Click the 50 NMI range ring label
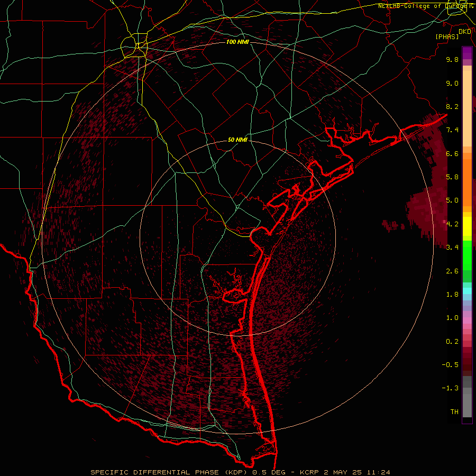The width and height of the screenshot is (476, 476). click(237, 140)
